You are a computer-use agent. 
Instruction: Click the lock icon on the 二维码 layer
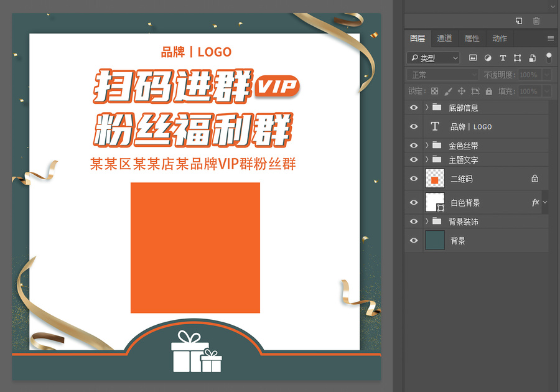point(534,178)
